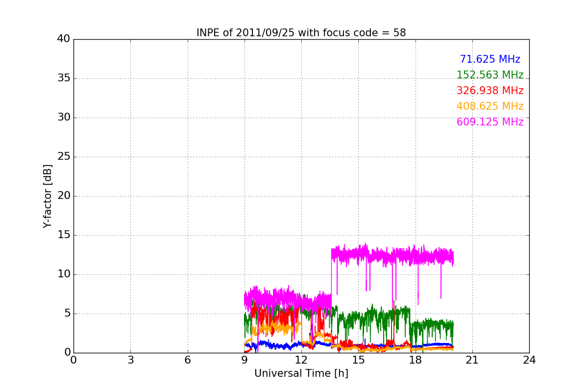588x392 pixels.
Task: Select the magenta 609.125 MHz legend label
Action: pos(490,122)
